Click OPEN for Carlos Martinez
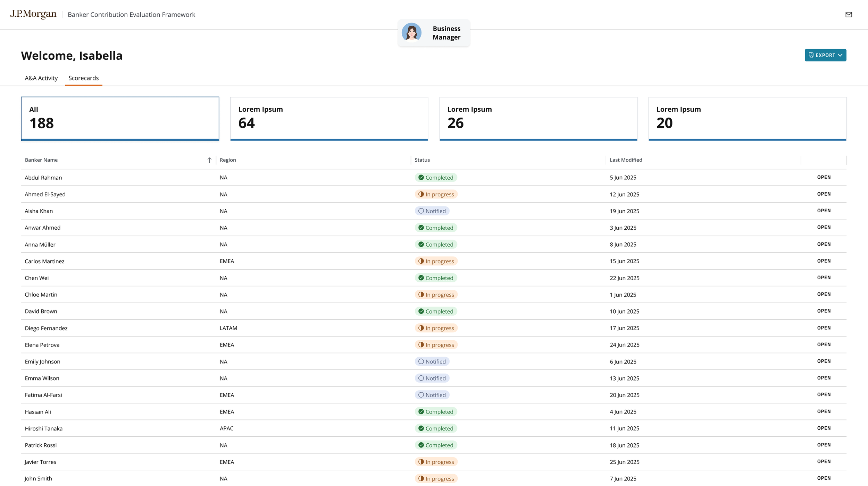This screenshot has height=486, width=868. [x=824, y=261]
